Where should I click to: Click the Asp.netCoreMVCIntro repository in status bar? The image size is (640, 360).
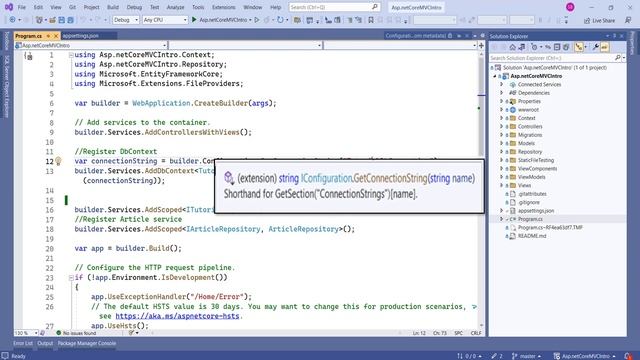click(x=584, y=356)
